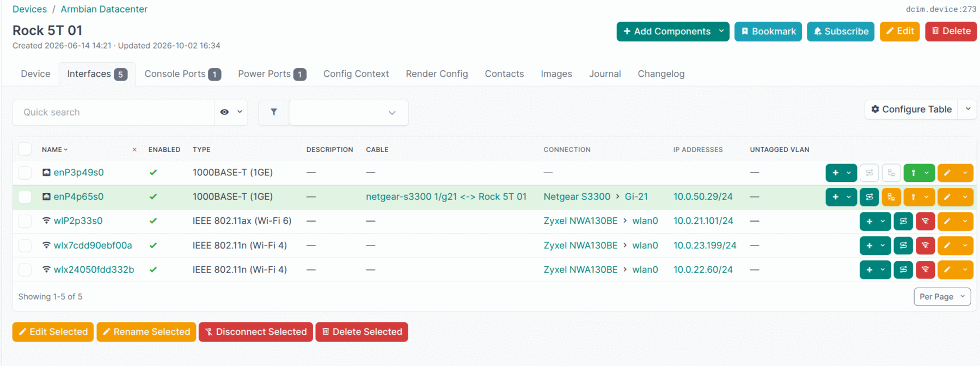980x366 pixels.
Task: Click the funnel filter icon
Action: click(274, 112)
